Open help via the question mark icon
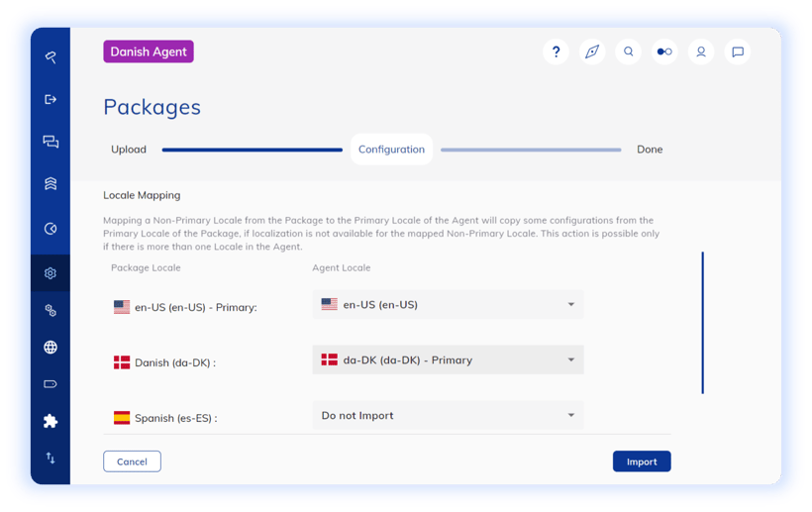The image size is (812, 512). click(556, 51)
